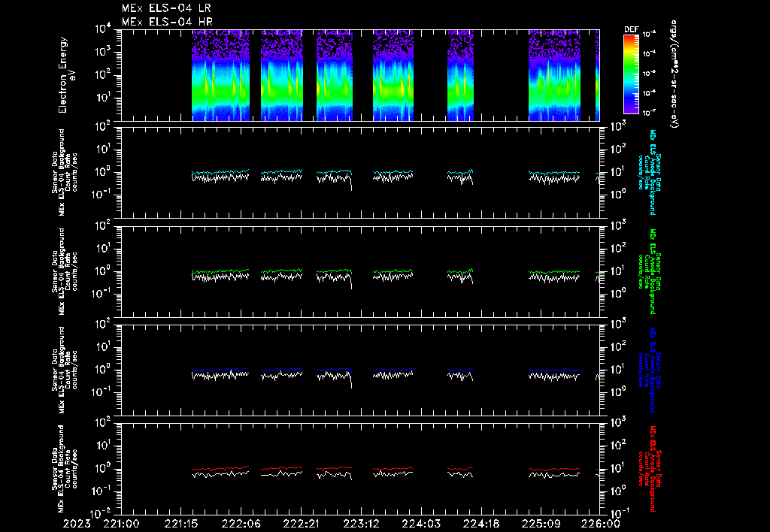This screenshot has height=532, width=770.
Task: Click the DEF rainbow color bar
Action: pyautogui.click(x=631, y=74)
